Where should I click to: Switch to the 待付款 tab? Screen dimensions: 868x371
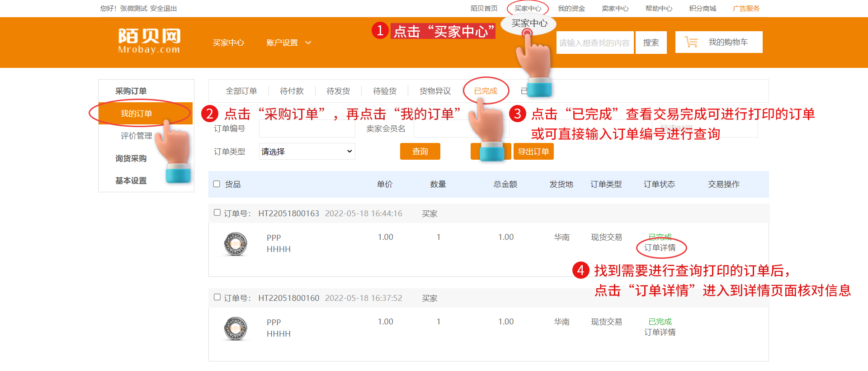292,91
